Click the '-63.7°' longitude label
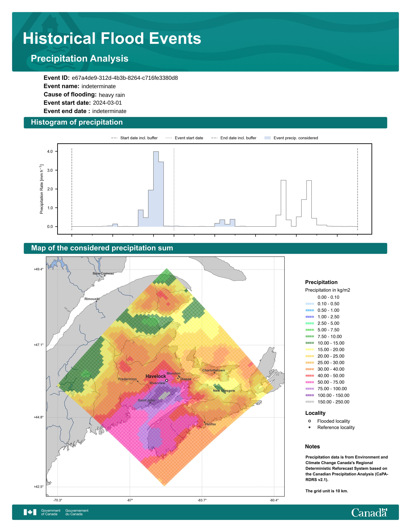The width and height of the screenshot is (411, 532). pos(202,500)
